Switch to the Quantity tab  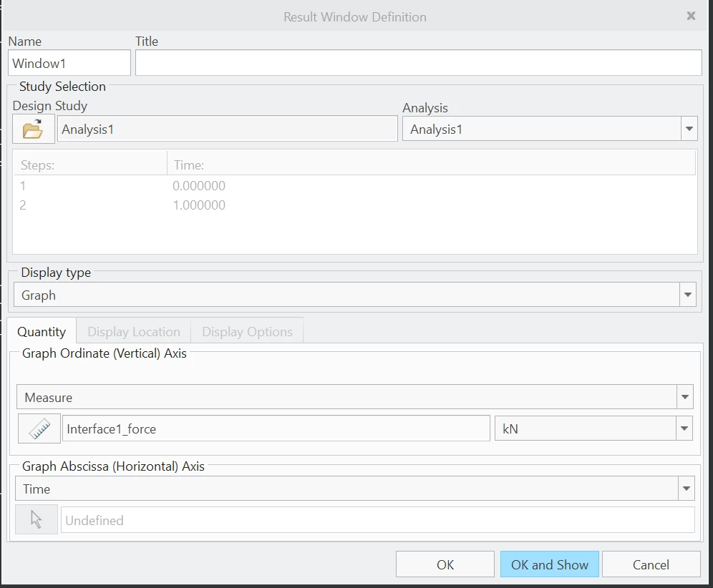42,332
